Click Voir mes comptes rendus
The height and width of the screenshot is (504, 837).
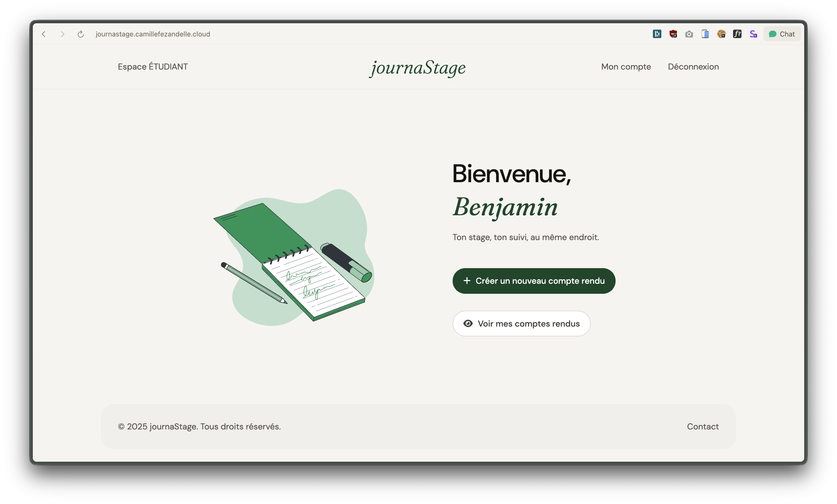tap(521, 323)
